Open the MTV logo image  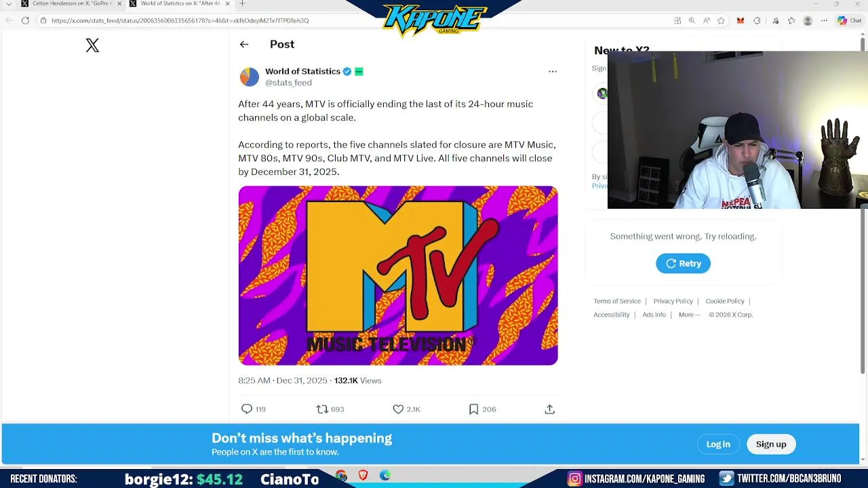pos(398,275)
